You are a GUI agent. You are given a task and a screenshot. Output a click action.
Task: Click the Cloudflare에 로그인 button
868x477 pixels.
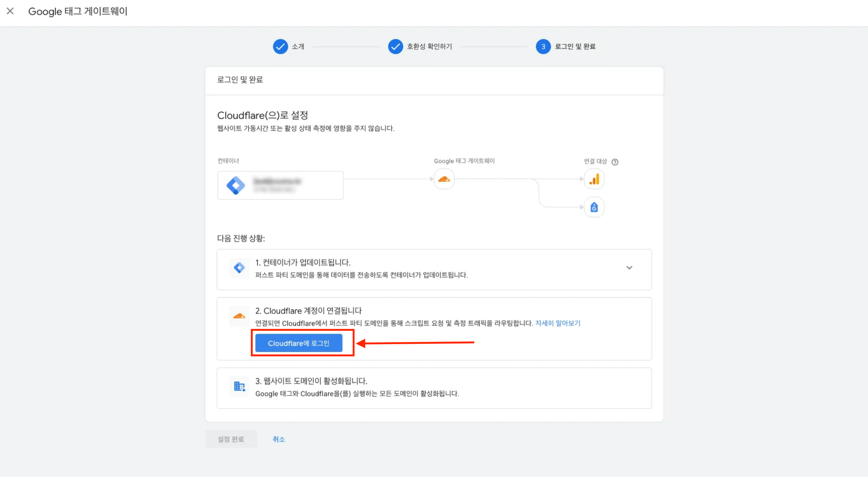(x=299, y=343)
